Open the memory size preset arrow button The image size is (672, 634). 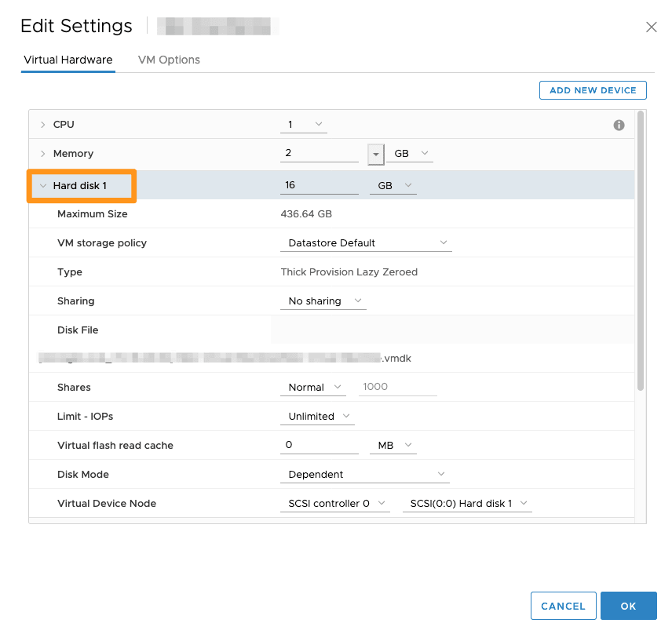coord(376,155)
